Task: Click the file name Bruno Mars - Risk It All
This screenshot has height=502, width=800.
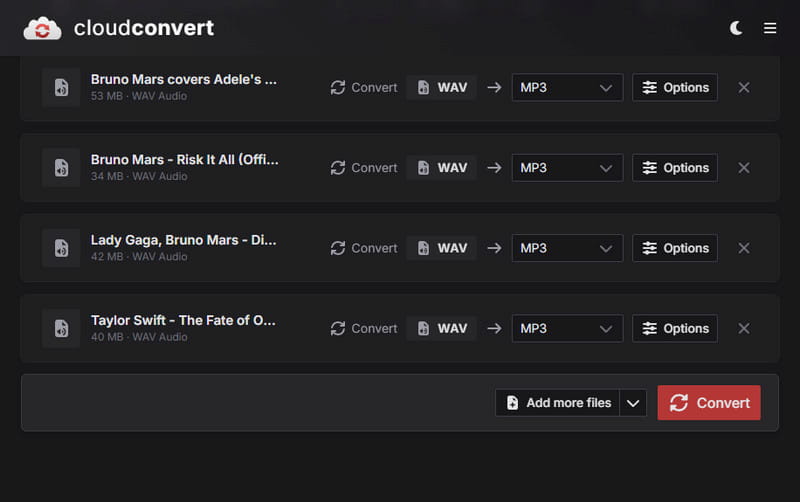Action: pyautogui.click(x=185, y=160)
